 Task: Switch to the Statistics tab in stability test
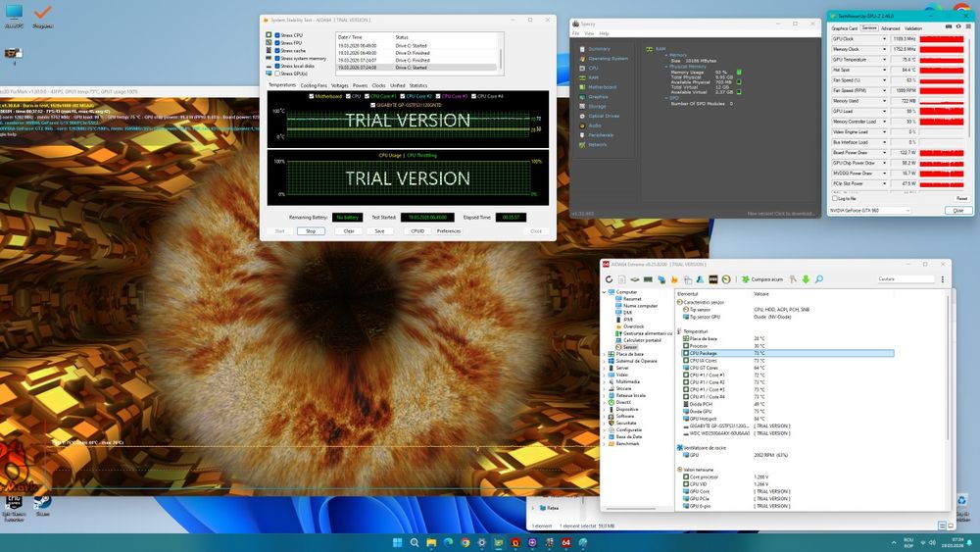coord(418,85)
